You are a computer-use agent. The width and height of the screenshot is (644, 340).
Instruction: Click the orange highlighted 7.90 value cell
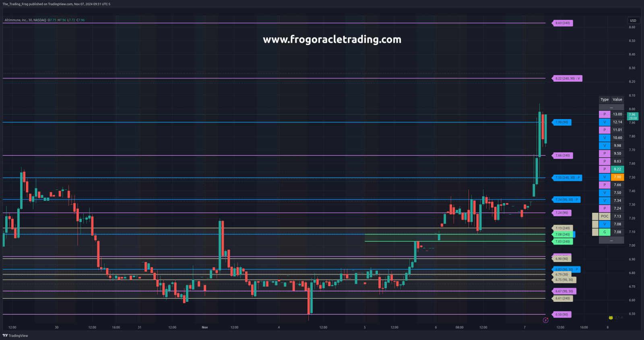tap(617, 177)
